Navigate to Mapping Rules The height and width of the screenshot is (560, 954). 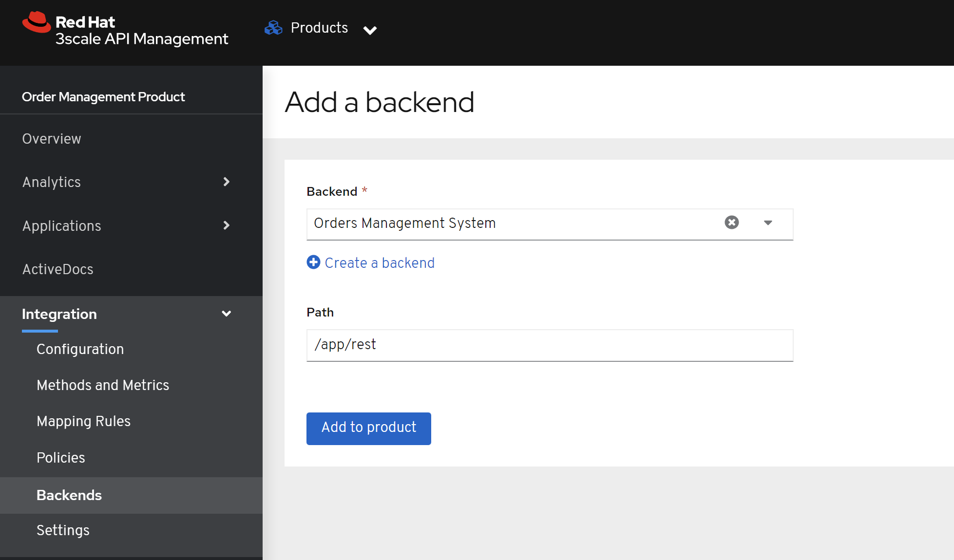[83, 421]
